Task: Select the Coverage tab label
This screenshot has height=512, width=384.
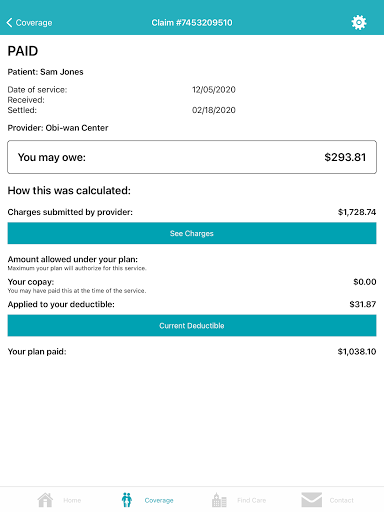Action: coord(159,500)
